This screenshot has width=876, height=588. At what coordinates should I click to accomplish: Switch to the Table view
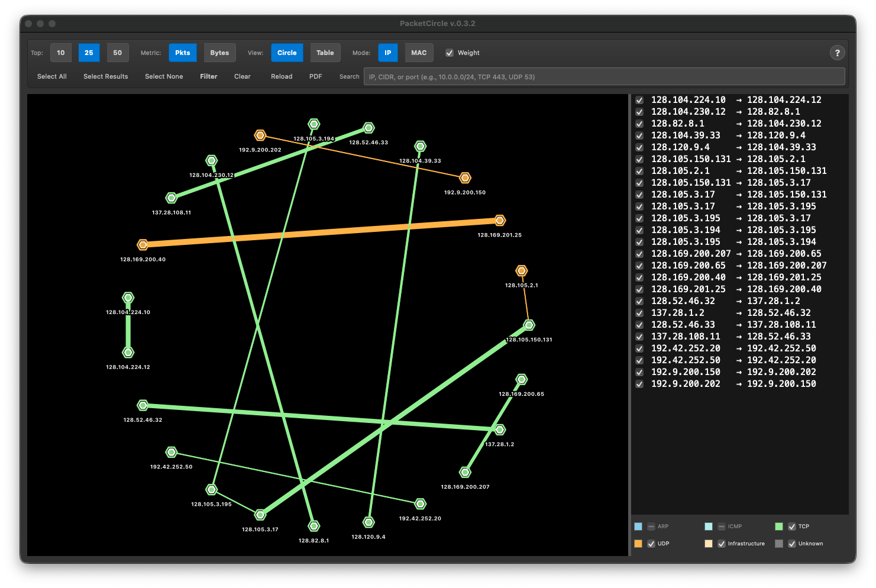[x=325, y=53]
